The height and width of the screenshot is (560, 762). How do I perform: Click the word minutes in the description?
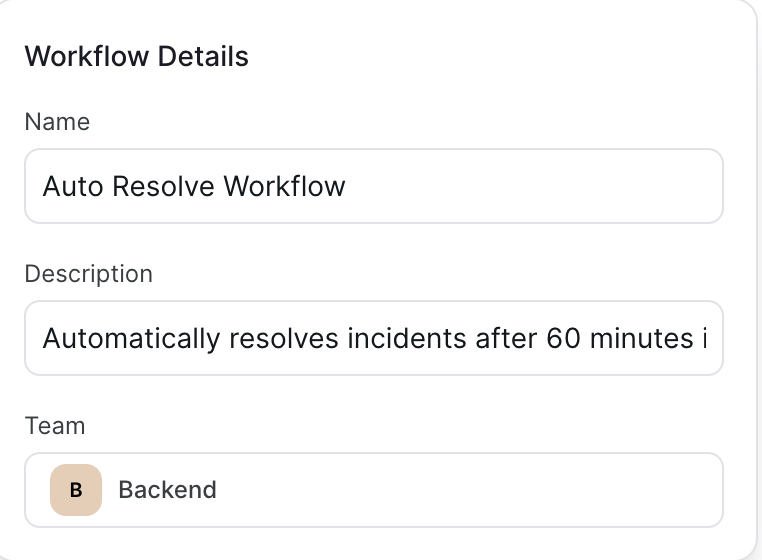coord(641,338)
